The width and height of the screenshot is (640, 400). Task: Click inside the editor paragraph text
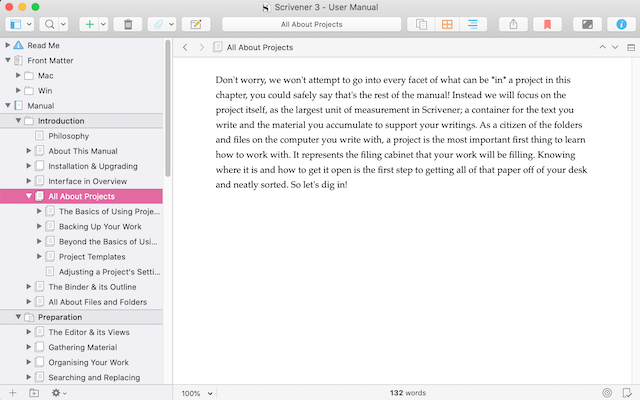click(x=401, y=132)
